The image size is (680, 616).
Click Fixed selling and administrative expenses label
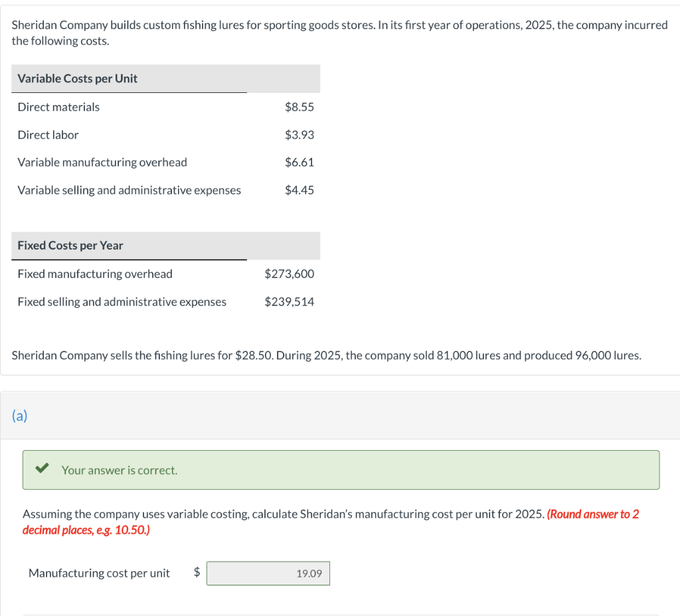[122, 301]
